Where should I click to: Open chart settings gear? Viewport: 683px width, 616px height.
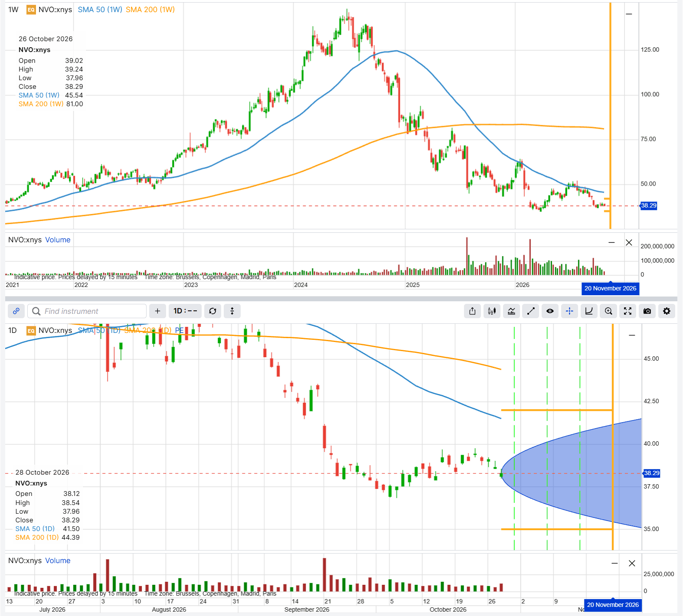pyautogui.click(x=667, y=311)
